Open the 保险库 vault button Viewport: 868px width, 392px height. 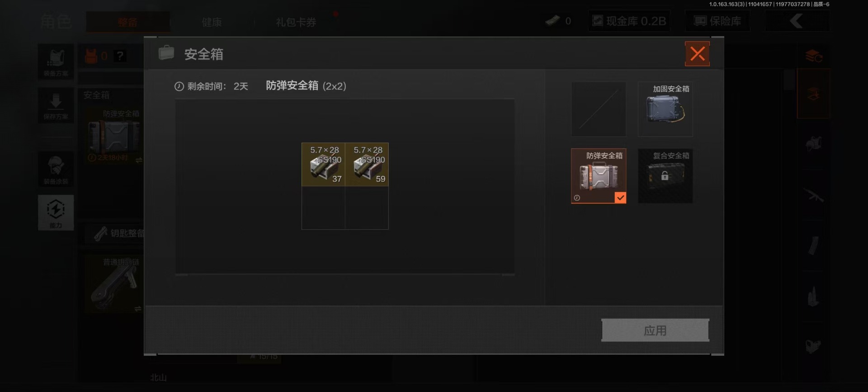pos(717,21)
